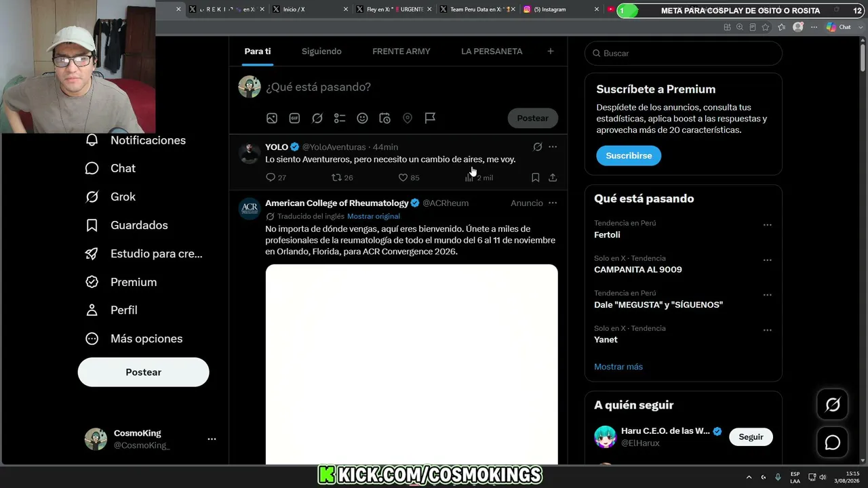This screenshot has height=488, width=868.
Task: Open the Chat sidebar item
Action: tap(110, 168)
